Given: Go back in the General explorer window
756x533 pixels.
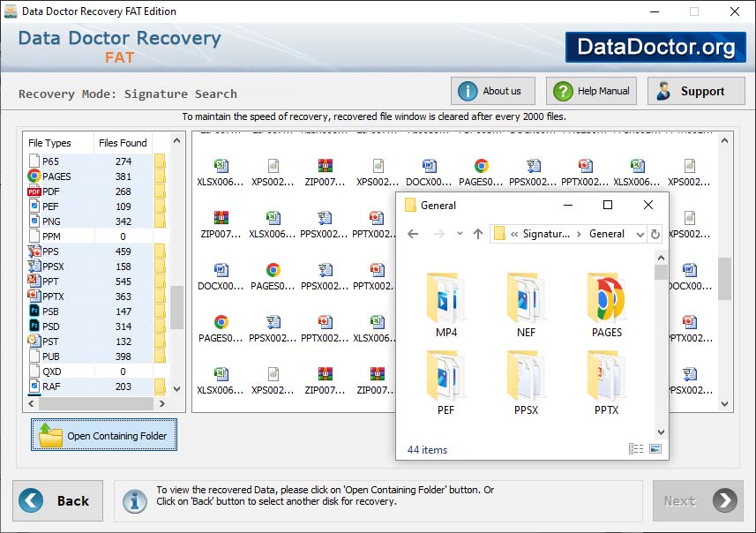Looking at the screenshot, I should [x=413, y=234].
